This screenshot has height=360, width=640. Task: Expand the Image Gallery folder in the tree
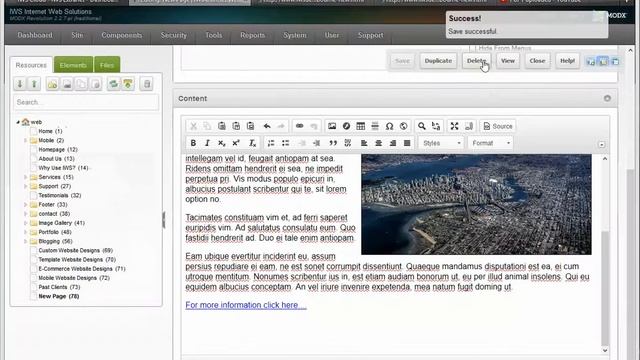[x=25, y=223]
